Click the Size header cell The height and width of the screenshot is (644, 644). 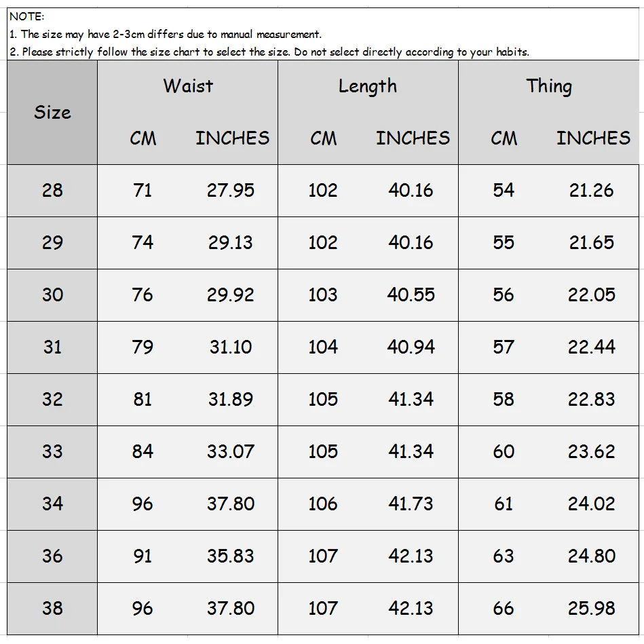pyautogui.click(x=52, y=112)
